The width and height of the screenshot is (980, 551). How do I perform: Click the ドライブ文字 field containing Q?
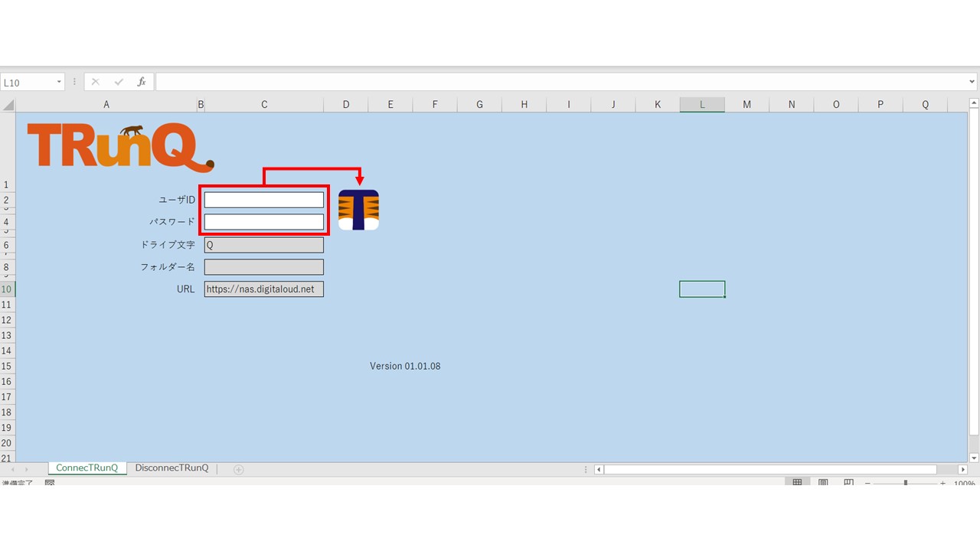pyautogui.click(x=264, y=245)
